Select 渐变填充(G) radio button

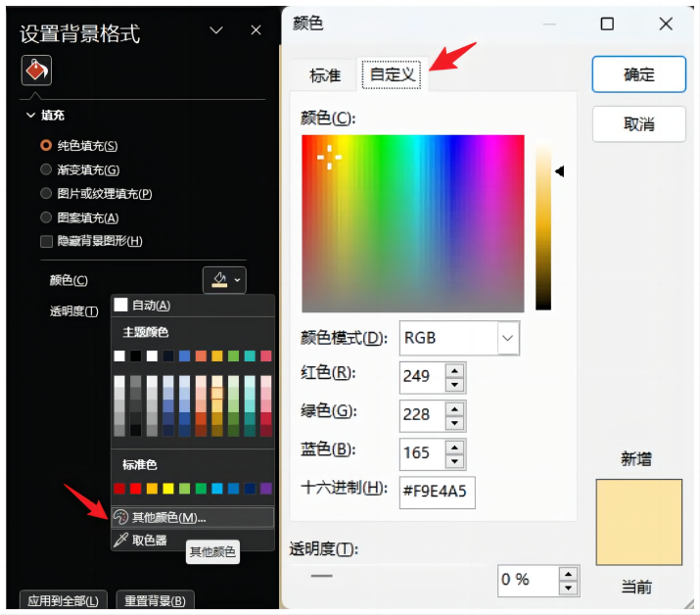click(x=46, y=169)
